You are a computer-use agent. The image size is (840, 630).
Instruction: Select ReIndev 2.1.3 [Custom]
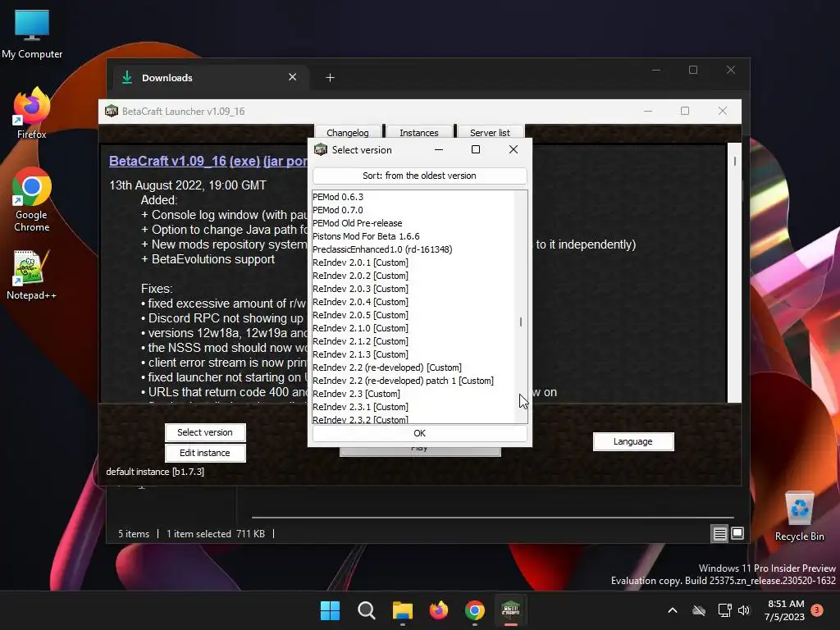coord(413,354)
